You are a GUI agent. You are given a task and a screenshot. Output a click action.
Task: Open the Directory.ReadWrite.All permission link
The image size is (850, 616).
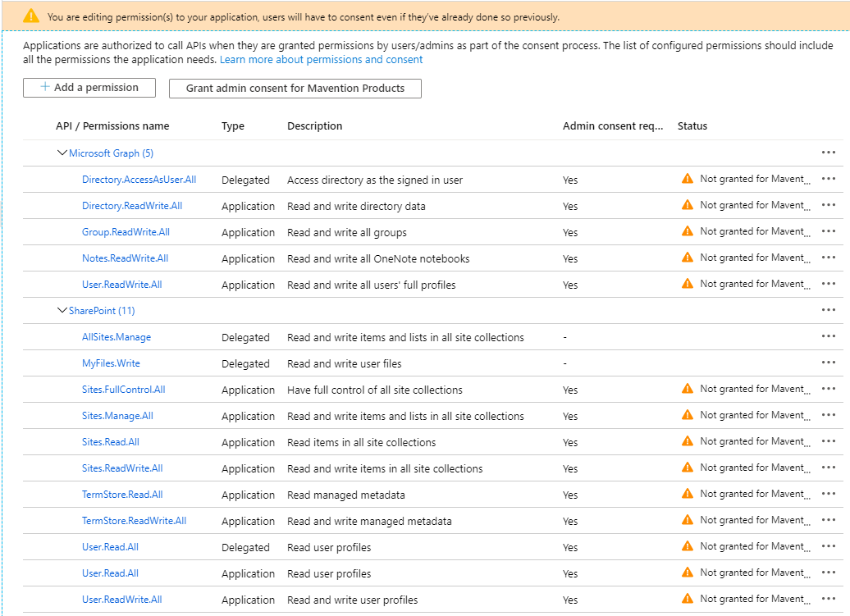point(132,206)
